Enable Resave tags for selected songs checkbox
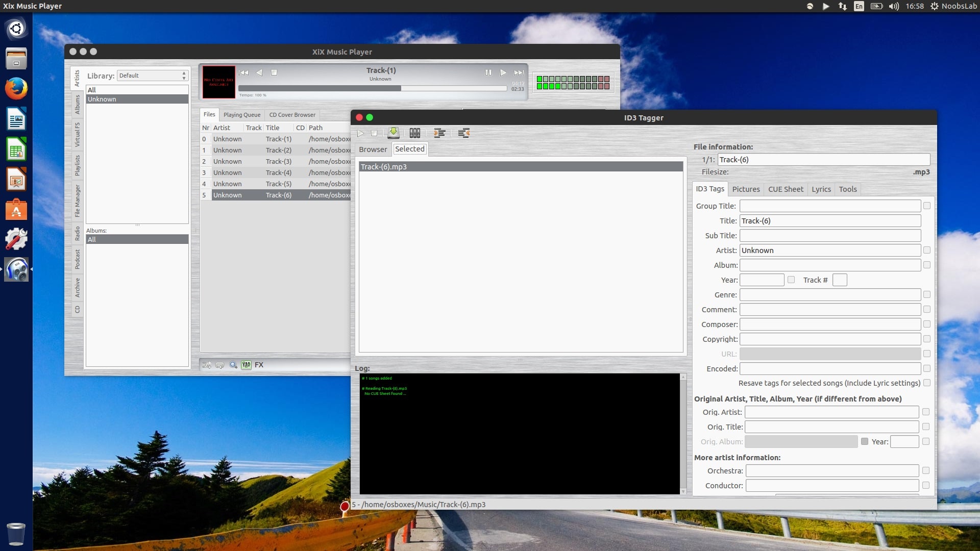The width and height of the screenshot is (980, 551). point(927,383)
